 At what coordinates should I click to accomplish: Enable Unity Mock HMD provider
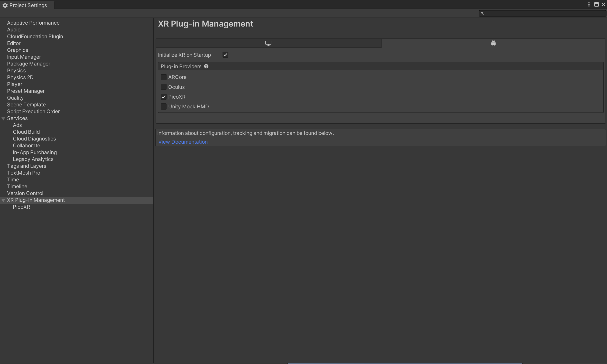[164, 107]
